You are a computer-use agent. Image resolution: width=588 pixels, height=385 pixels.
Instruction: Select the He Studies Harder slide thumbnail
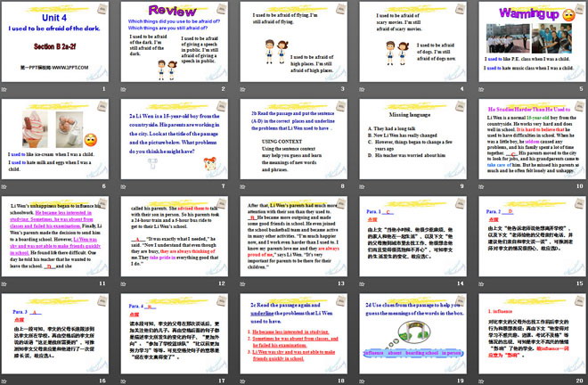[x=532, y=139]
